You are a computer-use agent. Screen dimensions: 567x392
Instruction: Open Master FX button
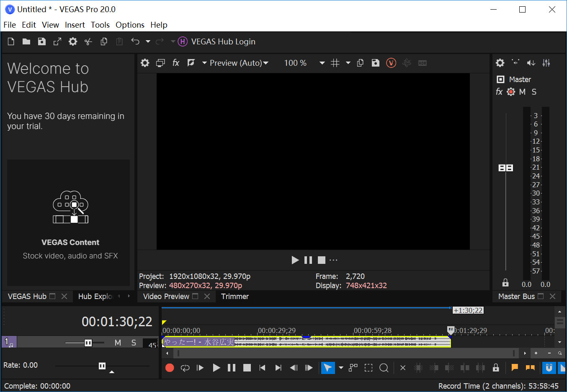click(x=499, y=92)
